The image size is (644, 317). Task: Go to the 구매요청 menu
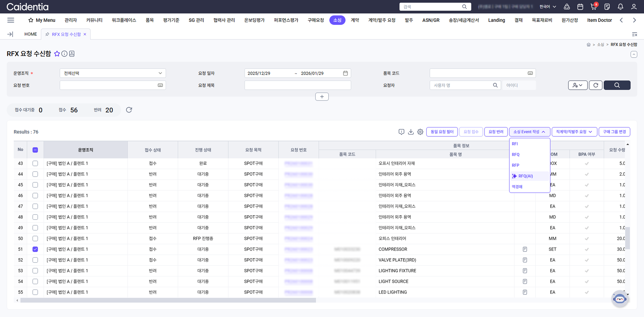[x=315, y=20]
